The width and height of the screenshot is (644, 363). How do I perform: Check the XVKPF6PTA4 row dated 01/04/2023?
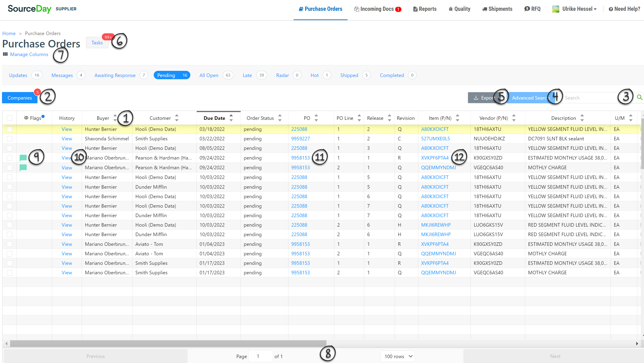pos(9,244)
